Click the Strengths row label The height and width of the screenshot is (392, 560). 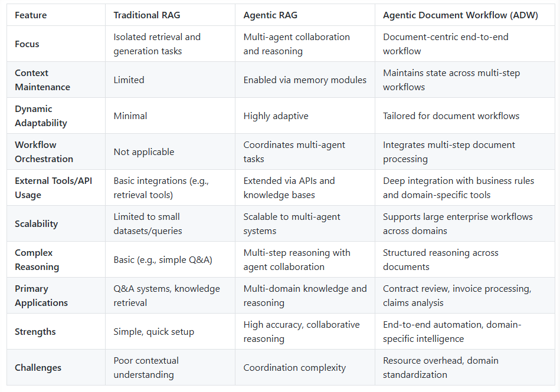click(35, 332)
